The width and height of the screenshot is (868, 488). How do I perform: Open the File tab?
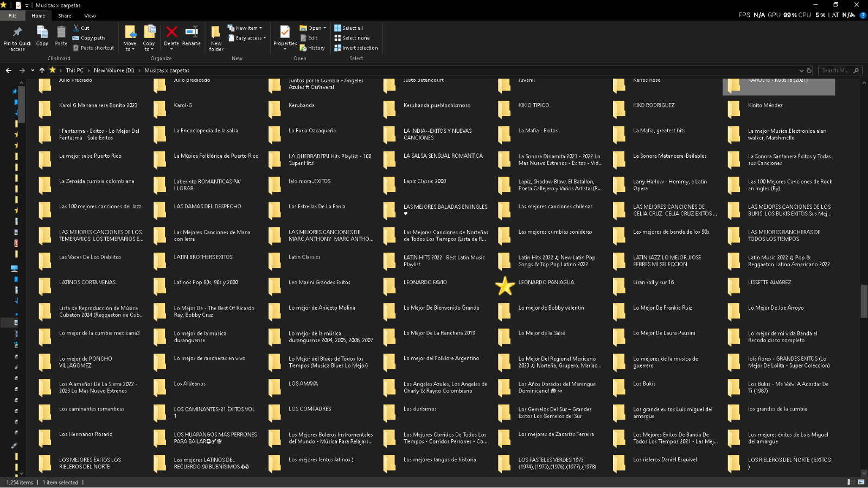[x=12, y=16]
